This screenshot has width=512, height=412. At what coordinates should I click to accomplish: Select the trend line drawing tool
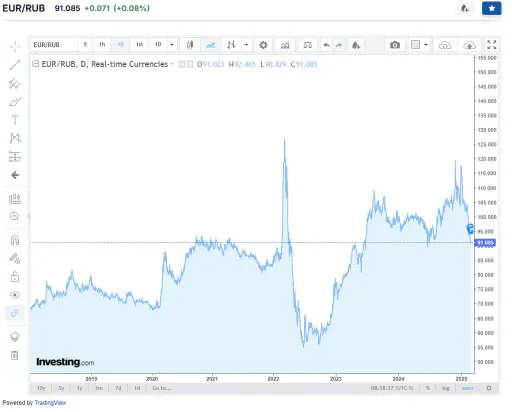pyautogui.click(x=15, y=65)
